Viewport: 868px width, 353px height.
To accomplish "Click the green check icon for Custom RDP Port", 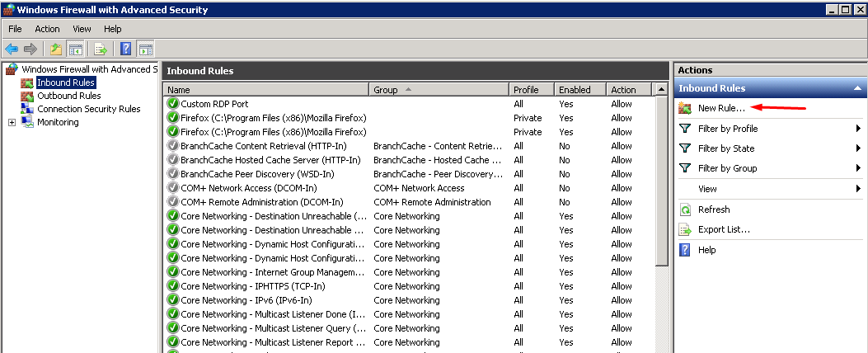I will click(172, 104).
